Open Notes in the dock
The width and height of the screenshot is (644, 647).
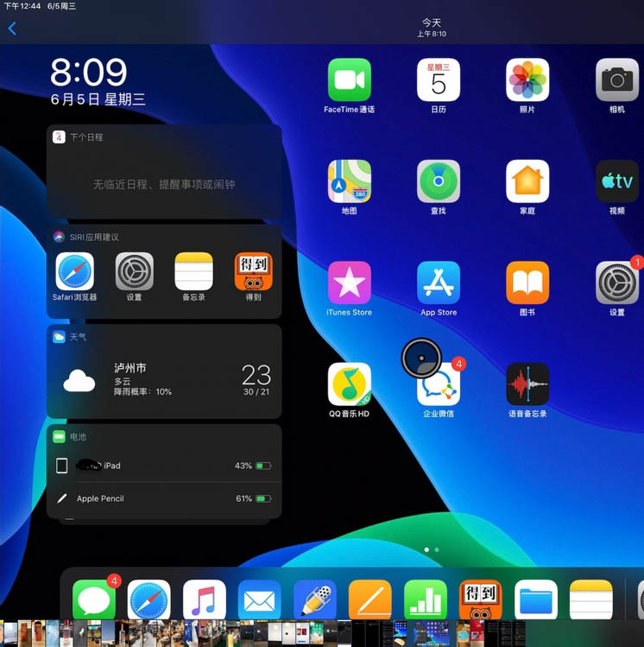(591, 599)
